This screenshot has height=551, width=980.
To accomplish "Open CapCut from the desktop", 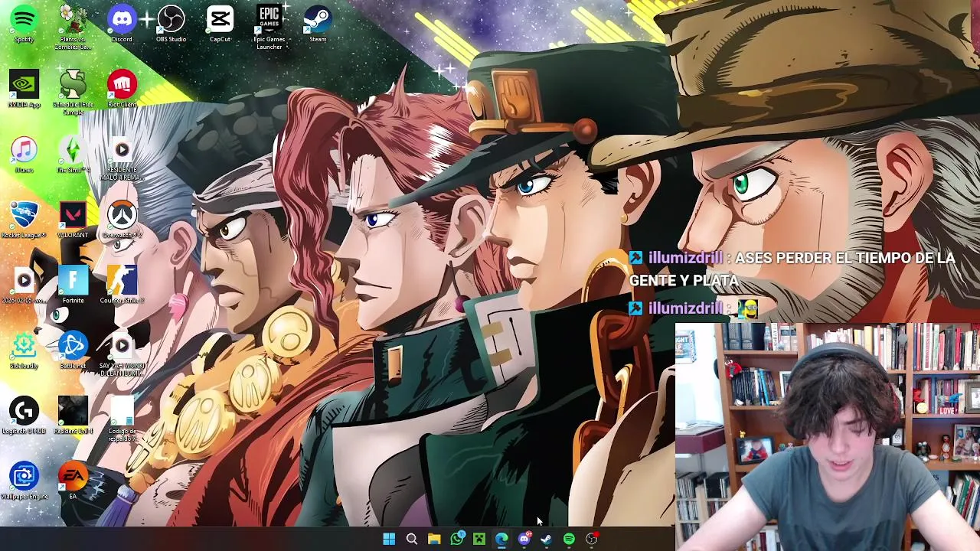I will point(220,24).
